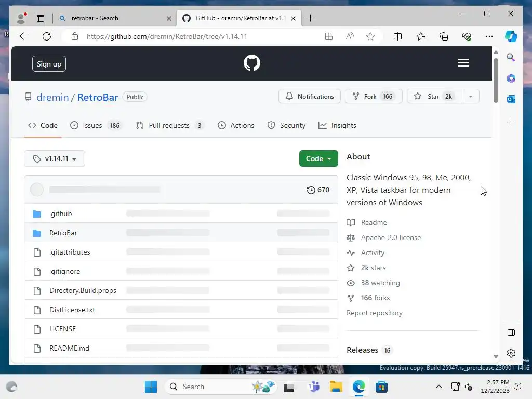Screen dimensions: 532x399
Task: Open a new browser tab
Action: 311,18
